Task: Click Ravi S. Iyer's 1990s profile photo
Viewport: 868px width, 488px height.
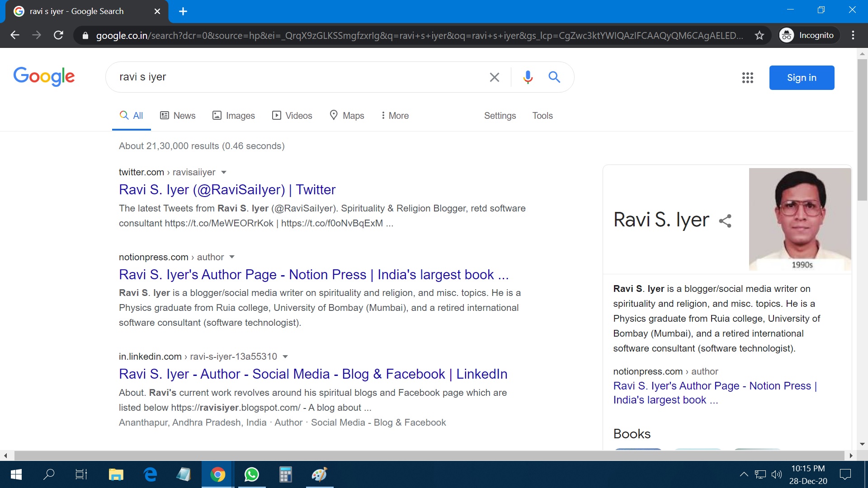Action: click(x=799, y=220)
